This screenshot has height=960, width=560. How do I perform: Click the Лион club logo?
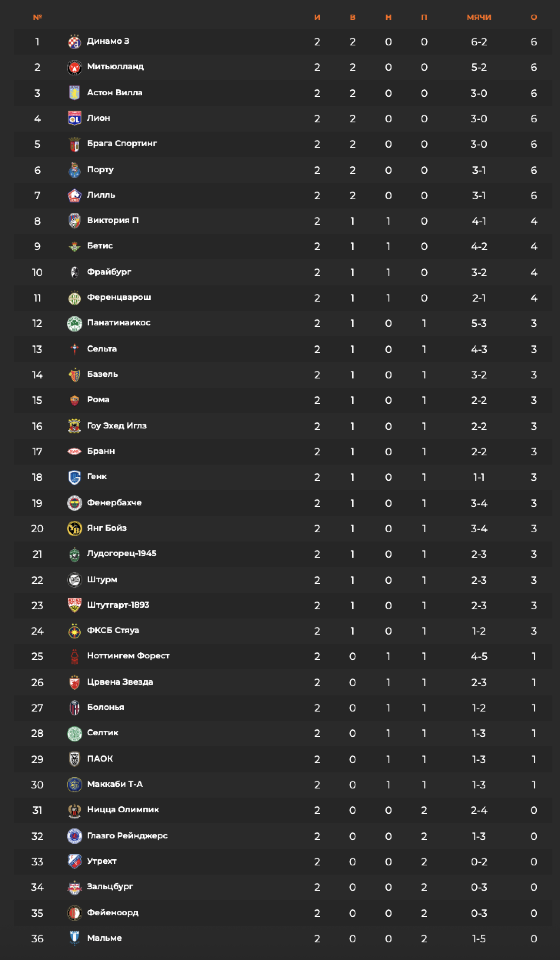(74, 118)
